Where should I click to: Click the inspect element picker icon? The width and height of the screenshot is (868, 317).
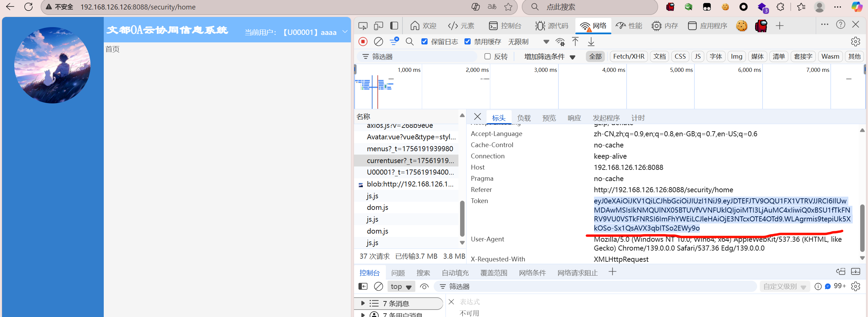(x=363, y=26)
